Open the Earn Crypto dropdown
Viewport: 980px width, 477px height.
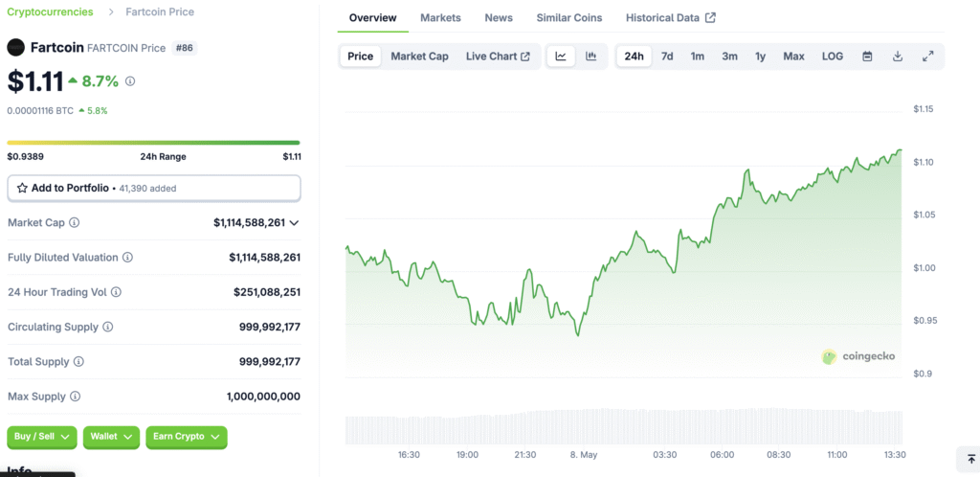pos(188,437)
